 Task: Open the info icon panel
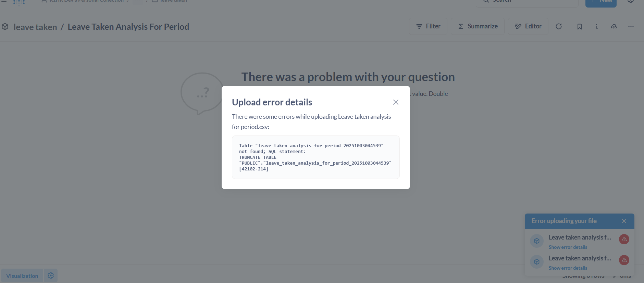pos(596,26)
